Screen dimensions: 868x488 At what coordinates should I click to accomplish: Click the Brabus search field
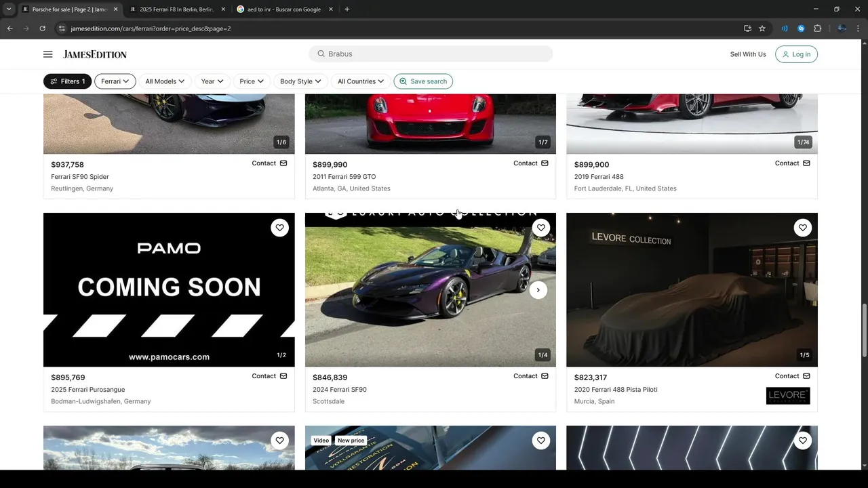click(431, 54)
